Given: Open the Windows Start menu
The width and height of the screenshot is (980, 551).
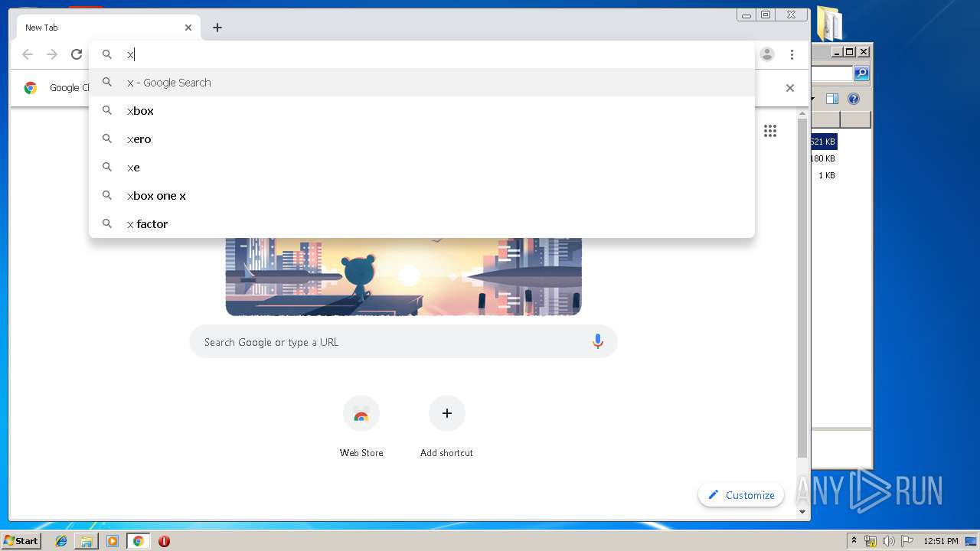Looking at the screenshot, I should [21, 540].
